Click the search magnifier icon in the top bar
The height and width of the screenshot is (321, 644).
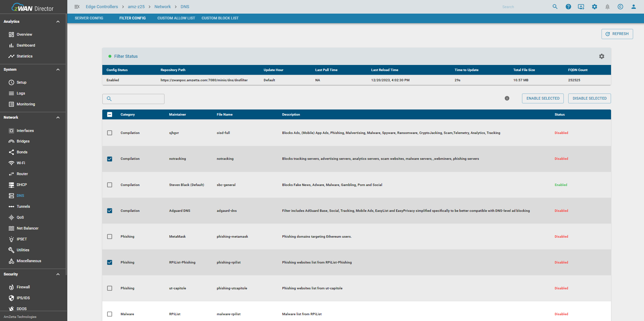555,7
